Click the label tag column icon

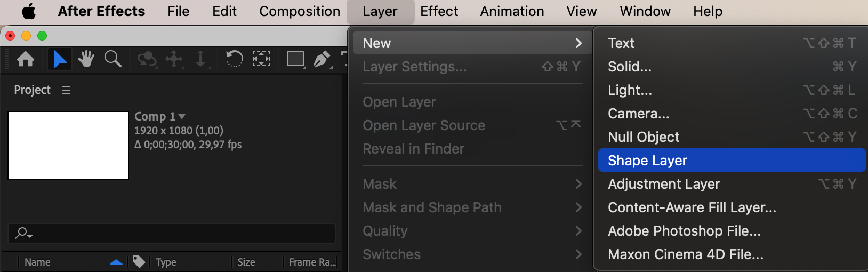(x=139, y=261)
